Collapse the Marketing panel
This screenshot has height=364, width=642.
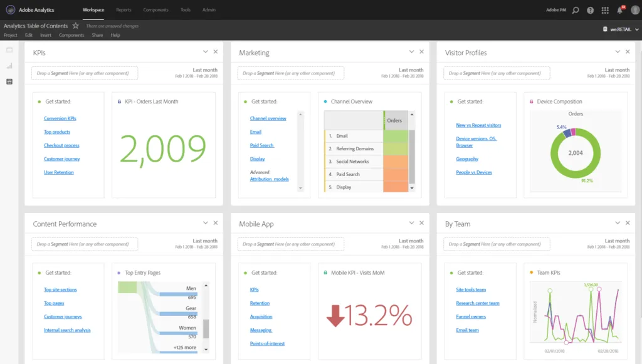click(411, 52)
